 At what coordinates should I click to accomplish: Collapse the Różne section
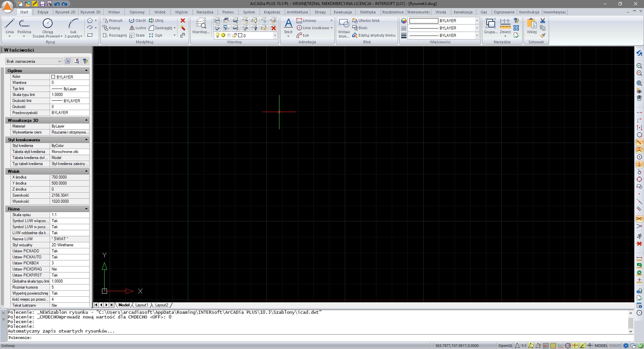click(86, 209)
